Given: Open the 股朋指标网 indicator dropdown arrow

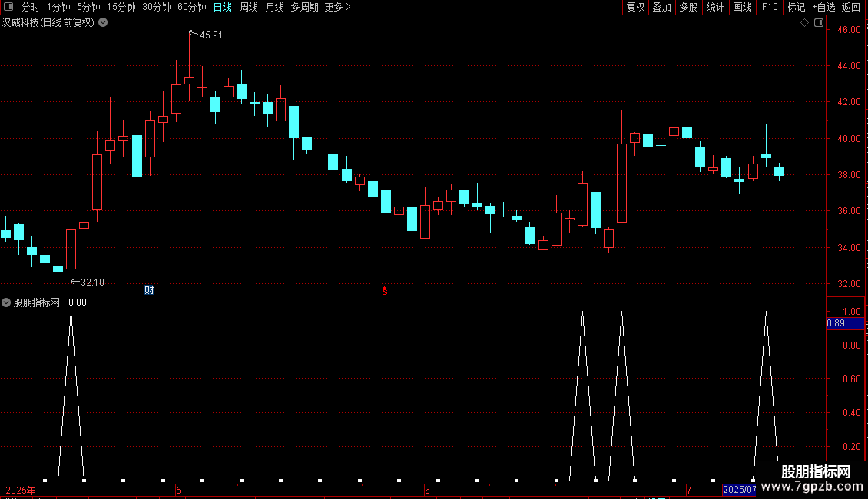Looking at the screenshot, I should tap(6, 302).
